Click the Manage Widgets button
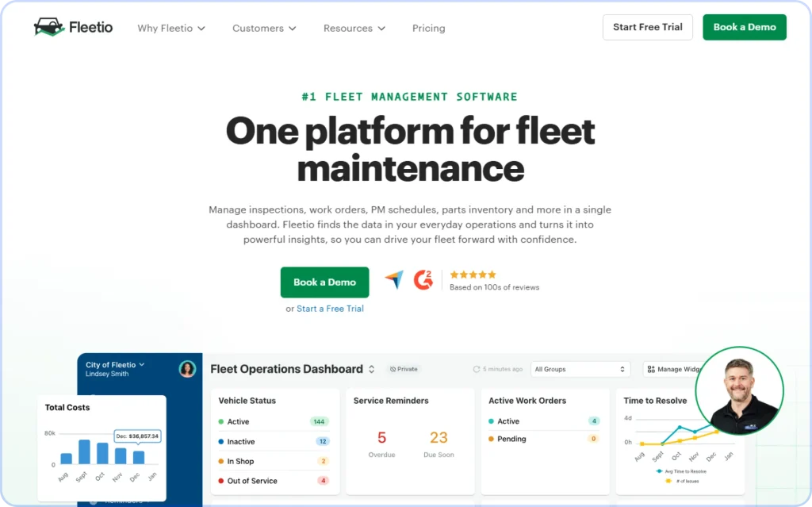The image size is (812, 507). pos(672,369)
